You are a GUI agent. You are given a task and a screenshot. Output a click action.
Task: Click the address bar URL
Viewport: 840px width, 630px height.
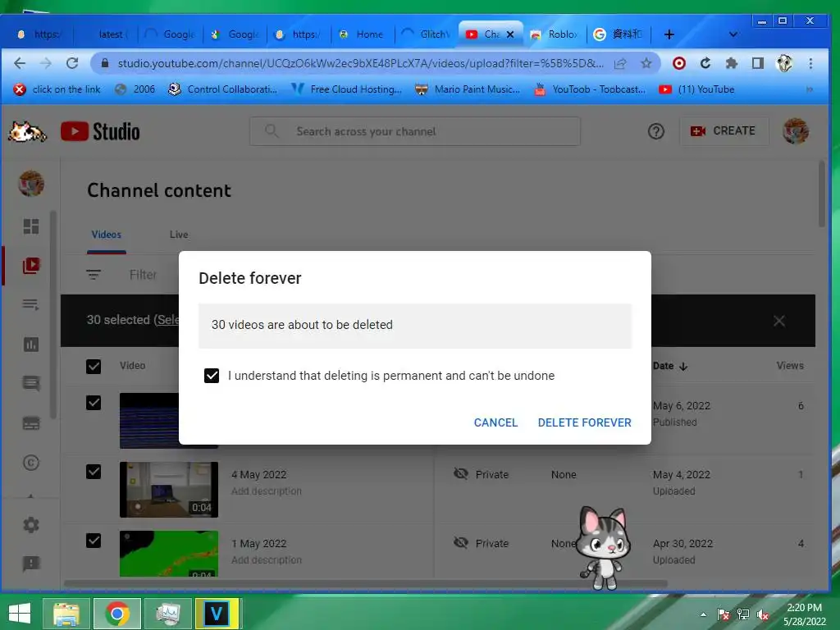click(360, 64)
